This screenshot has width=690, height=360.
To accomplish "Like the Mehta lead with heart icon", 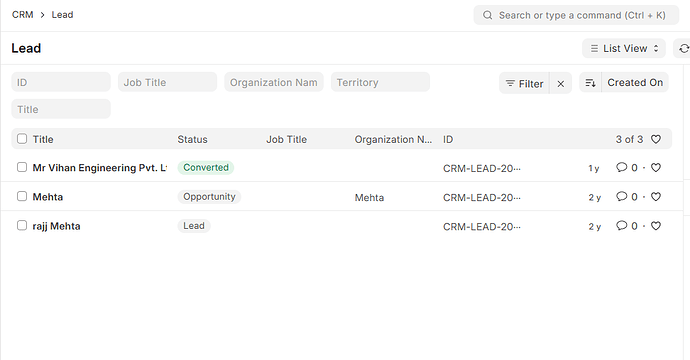I will 656,197.
